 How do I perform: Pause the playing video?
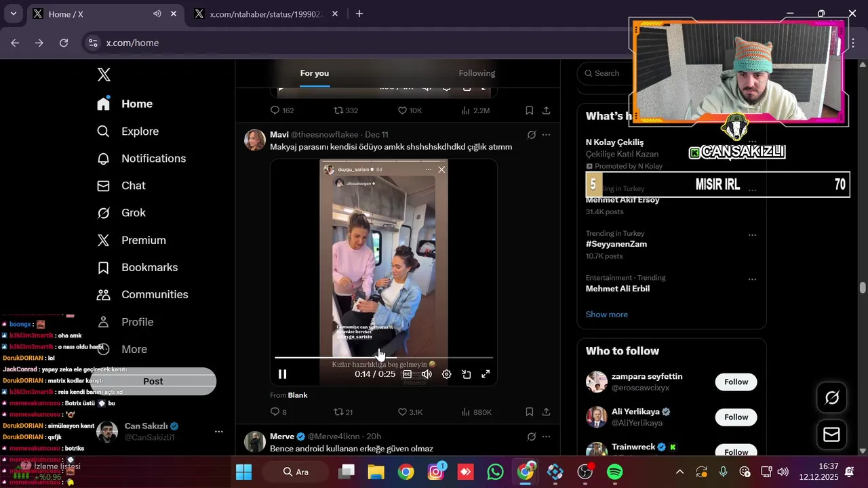coord(283,374)
